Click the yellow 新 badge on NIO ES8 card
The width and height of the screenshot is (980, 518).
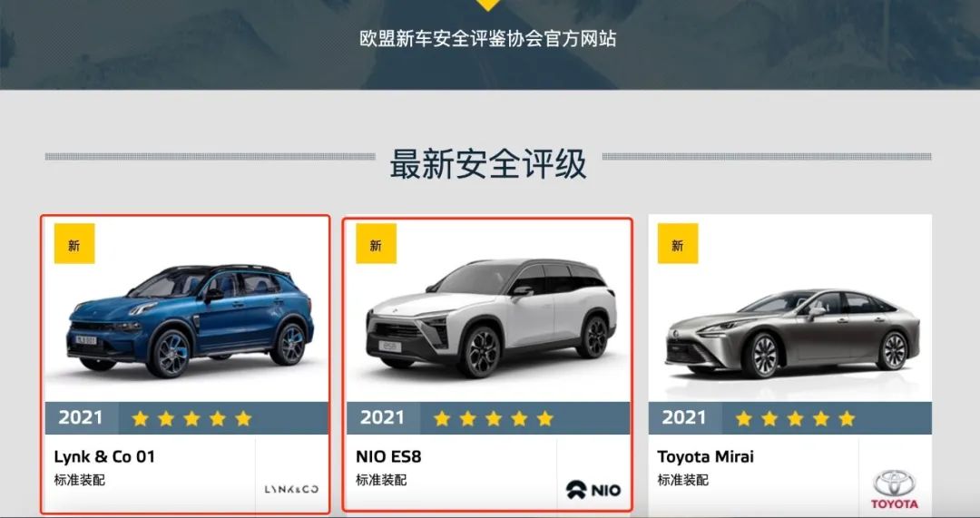coord(377,244)
